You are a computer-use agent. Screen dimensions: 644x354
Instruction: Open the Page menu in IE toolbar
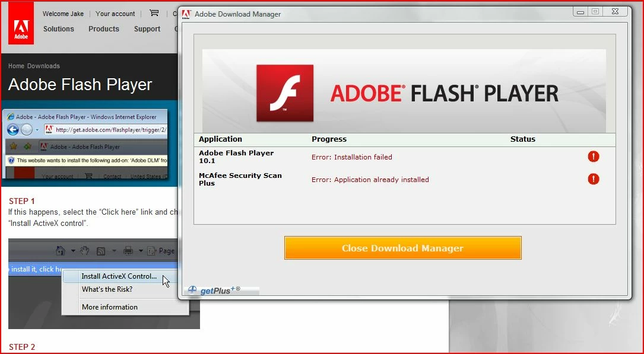(x=162, y=251)
